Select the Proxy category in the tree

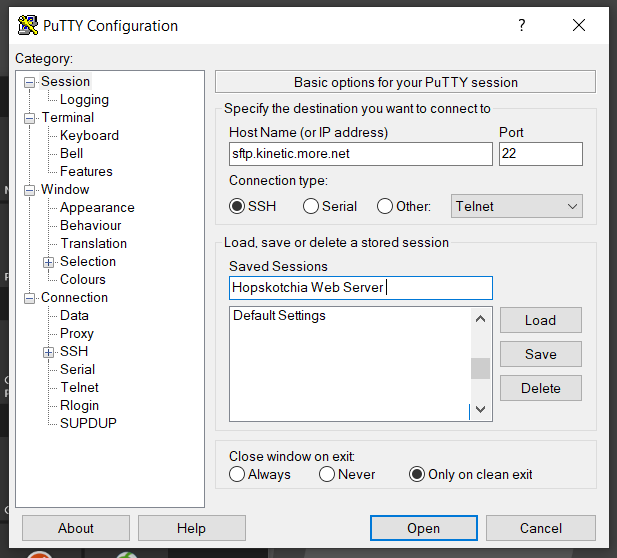(77, 333)
